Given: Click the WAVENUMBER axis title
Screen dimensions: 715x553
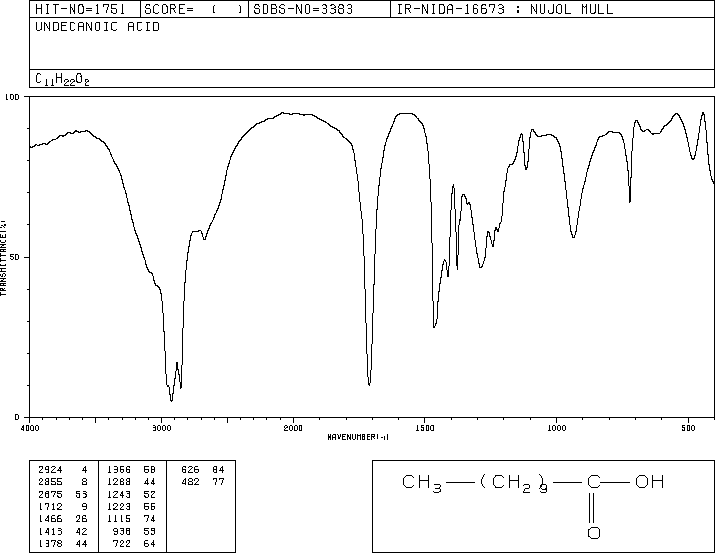Looking at the screenshot, I should click(358, 437).
